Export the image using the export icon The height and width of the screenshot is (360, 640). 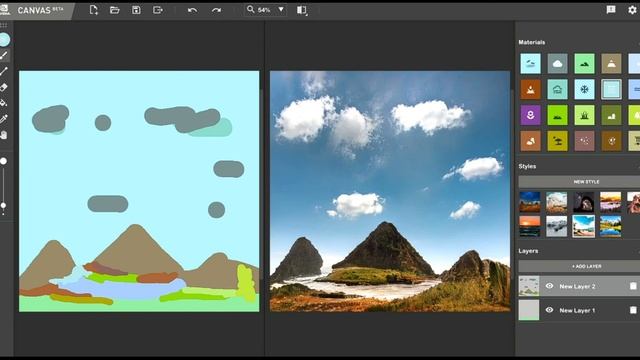coord(158,10)
